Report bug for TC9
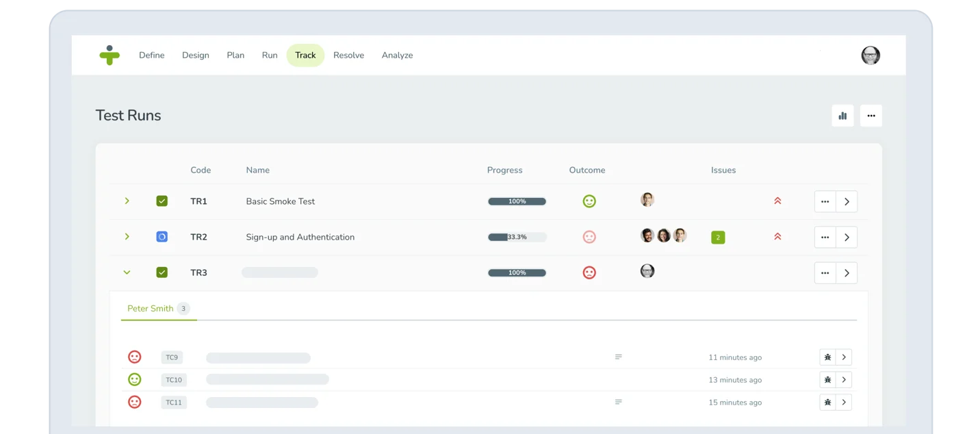The image size is (980, 434). point(828,357)
